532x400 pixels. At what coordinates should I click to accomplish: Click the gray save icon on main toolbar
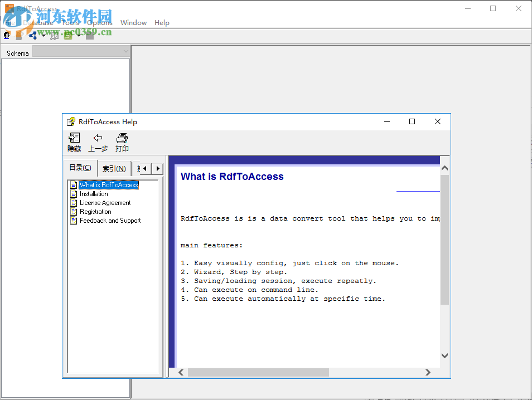[x=18, y=35]
